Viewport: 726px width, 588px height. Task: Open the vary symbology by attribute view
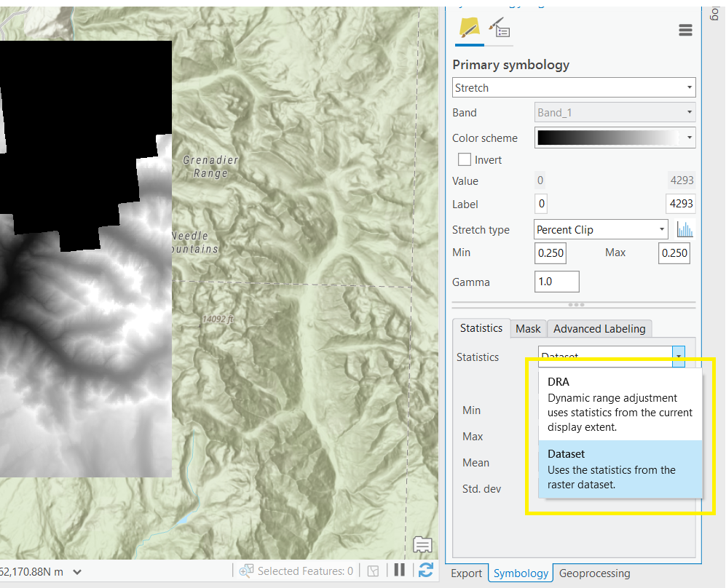500,28
